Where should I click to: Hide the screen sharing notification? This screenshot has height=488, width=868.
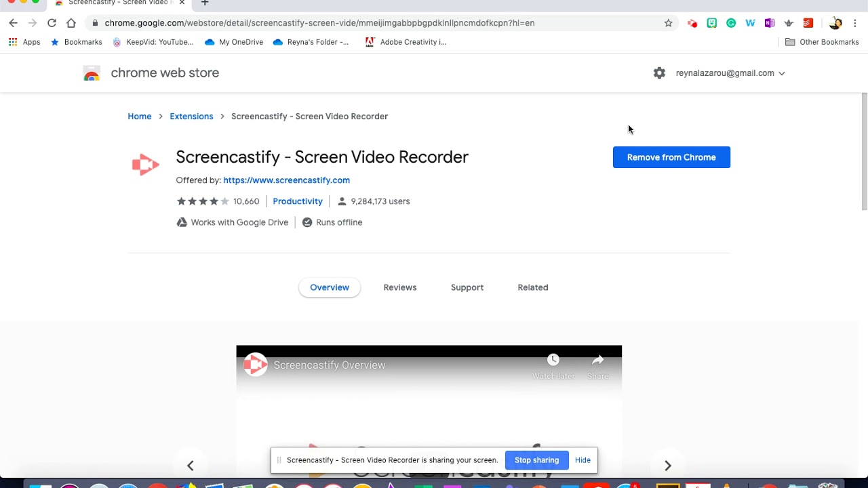click(583, 460)
